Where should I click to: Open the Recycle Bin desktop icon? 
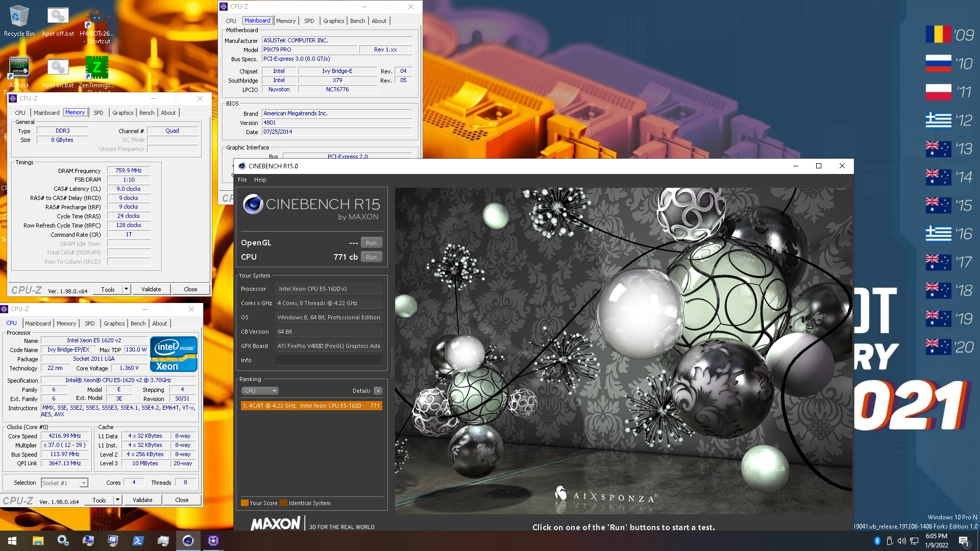tap(19, 20)
